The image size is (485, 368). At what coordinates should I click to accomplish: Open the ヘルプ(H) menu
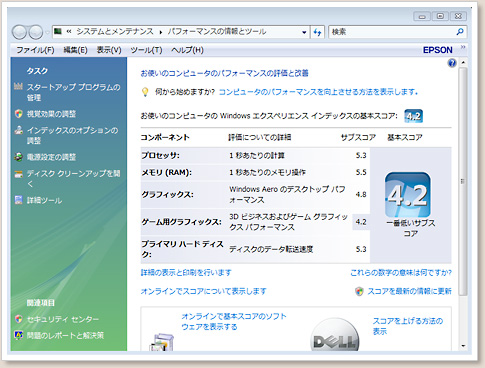[x=187, y=50]
